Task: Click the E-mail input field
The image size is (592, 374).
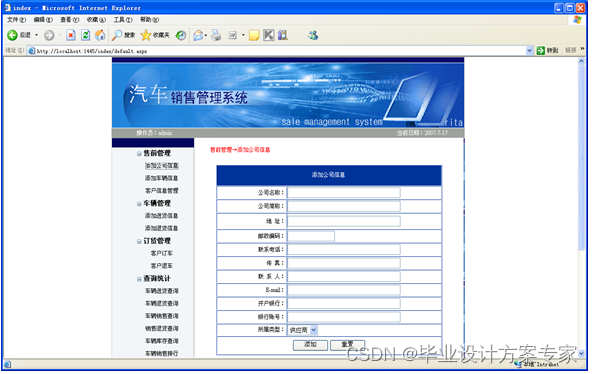Action: pyautogui.click(x=344, y=290)
